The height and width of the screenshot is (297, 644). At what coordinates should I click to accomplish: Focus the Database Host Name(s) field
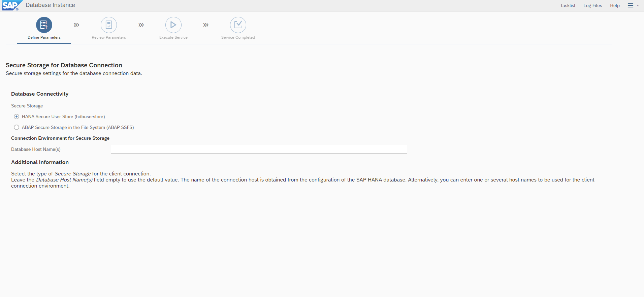[x=259, y=149]
